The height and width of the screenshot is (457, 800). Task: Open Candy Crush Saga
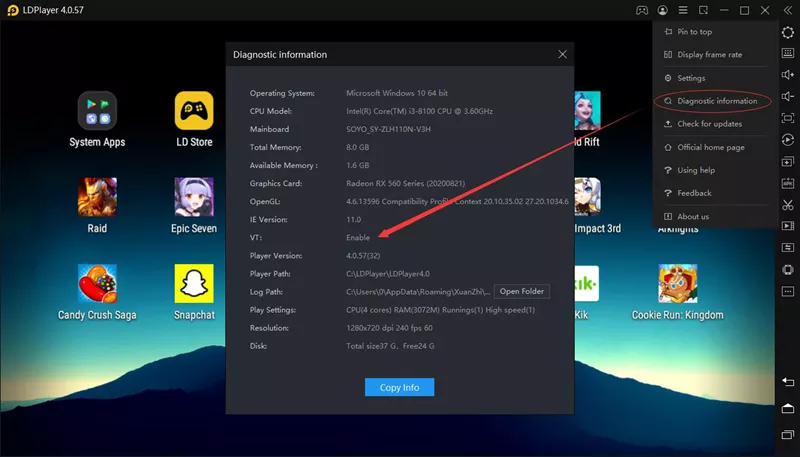point(97,292)
